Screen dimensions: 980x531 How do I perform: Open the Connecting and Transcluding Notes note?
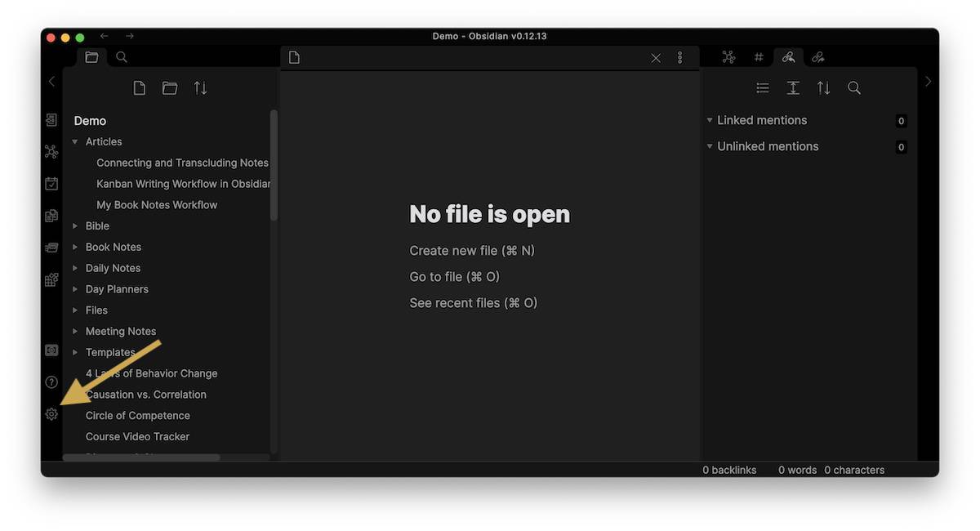pos(182,163)
